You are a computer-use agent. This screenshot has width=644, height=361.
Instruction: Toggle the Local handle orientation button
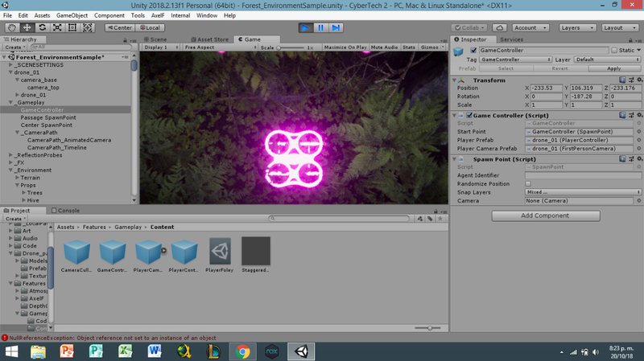pos(150,27)
